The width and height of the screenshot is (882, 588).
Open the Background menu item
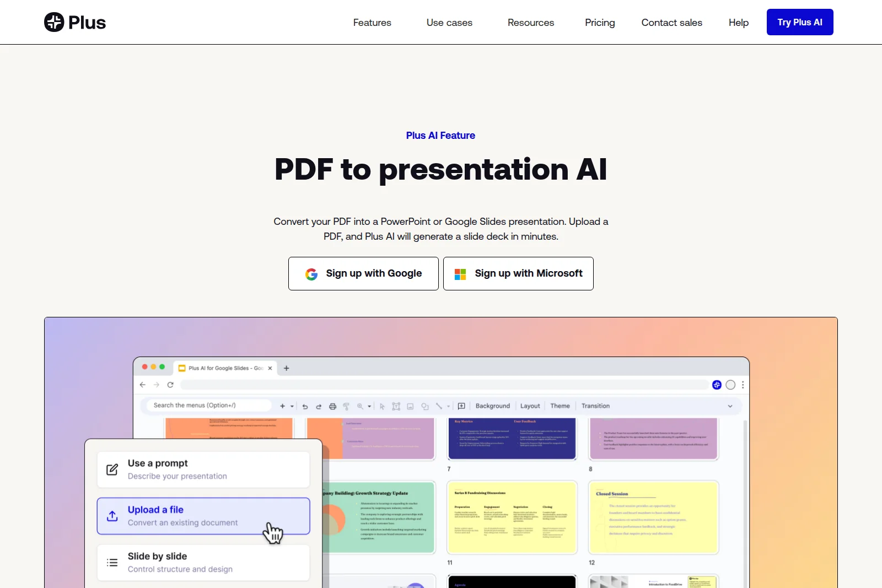[492, 406]
